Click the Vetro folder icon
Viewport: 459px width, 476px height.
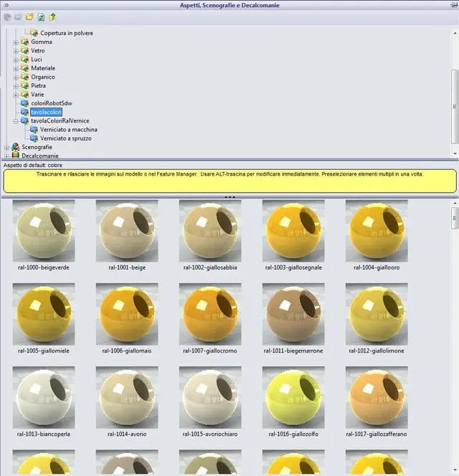coord(24,50)
